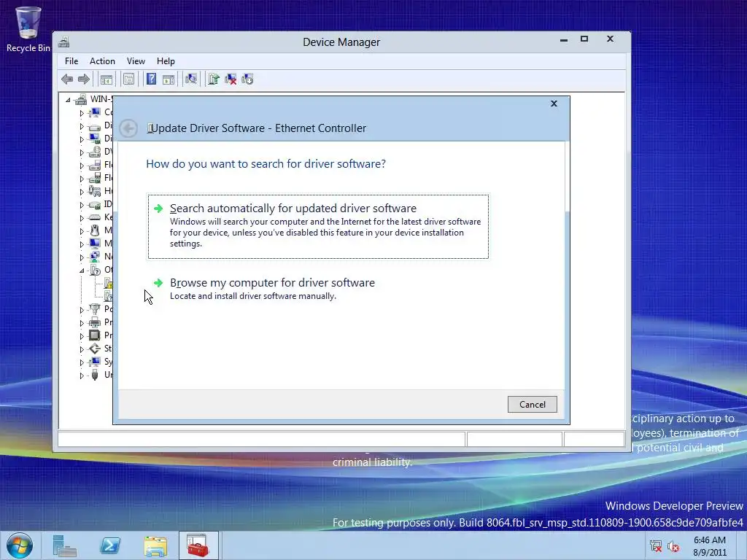Click Cancel in Update Driver Software dialog
Screen dimensions: 747x560
(x=532, y=404)
